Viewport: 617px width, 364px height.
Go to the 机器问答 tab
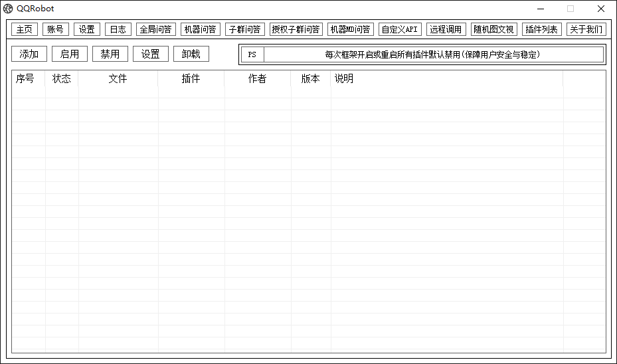201,29
